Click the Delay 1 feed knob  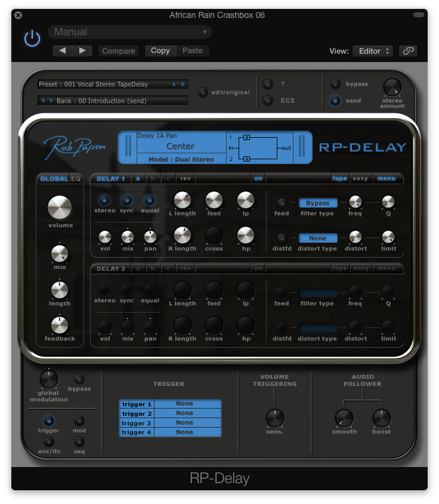[214, 200]
